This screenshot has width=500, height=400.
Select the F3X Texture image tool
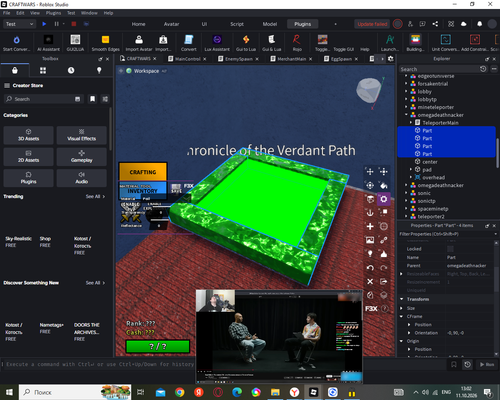click(370, 240)
